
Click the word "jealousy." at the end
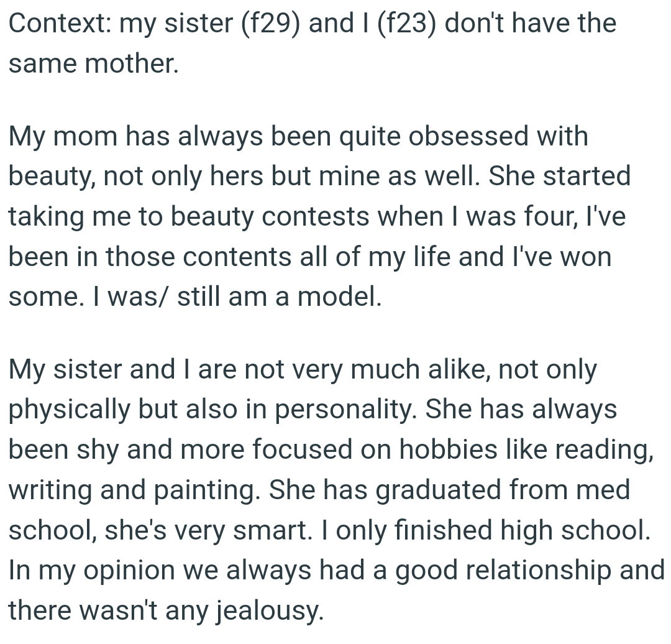click(x=268, y=610)
